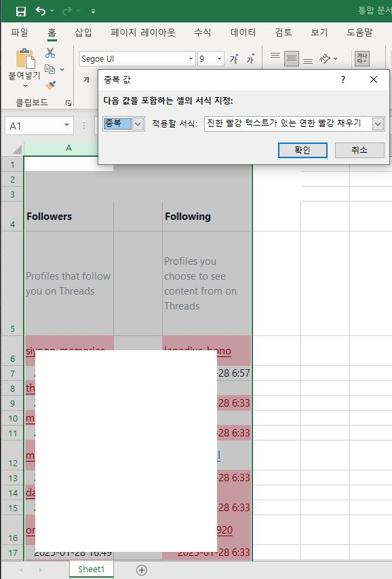
Task: Click the Copy icon in clipboard group
Action: (x=50, y=69)
